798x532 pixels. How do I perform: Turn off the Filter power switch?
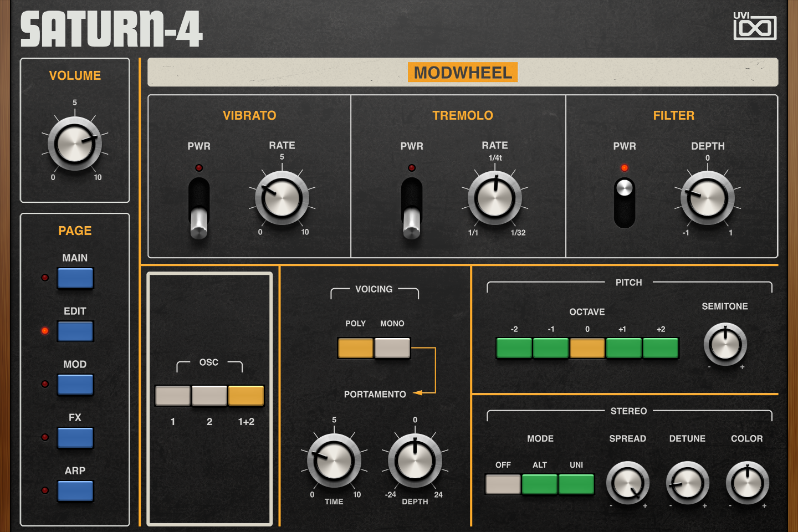625,203
